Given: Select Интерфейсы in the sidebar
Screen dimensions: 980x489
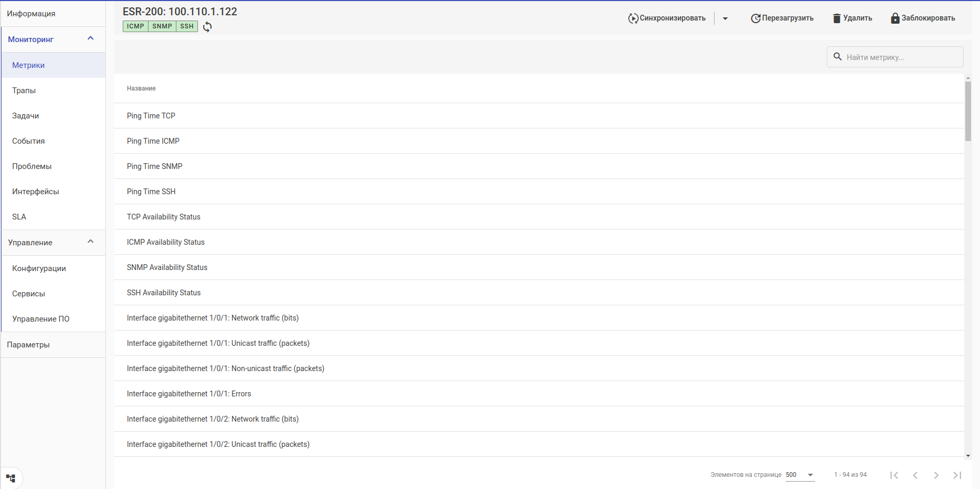Looking at the screenshot, I should pyautogui.click(x=36, y=192).
